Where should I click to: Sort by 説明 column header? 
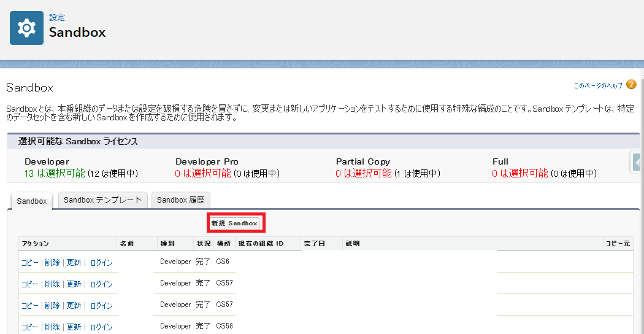pyautogui.click(x=473, y=244)
